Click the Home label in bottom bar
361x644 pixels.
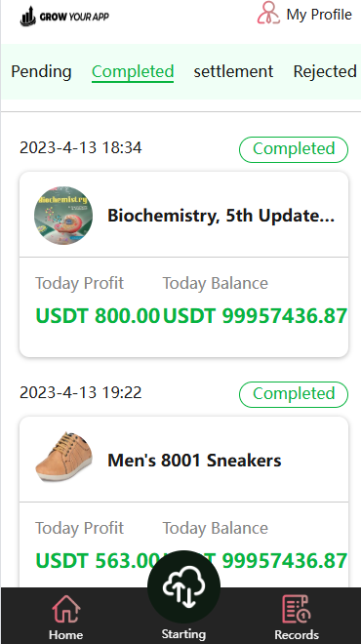(x=65, y=634)
